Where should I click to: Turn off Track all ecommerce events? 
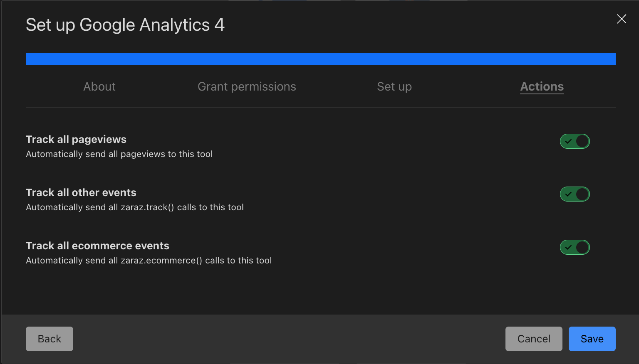575,247
